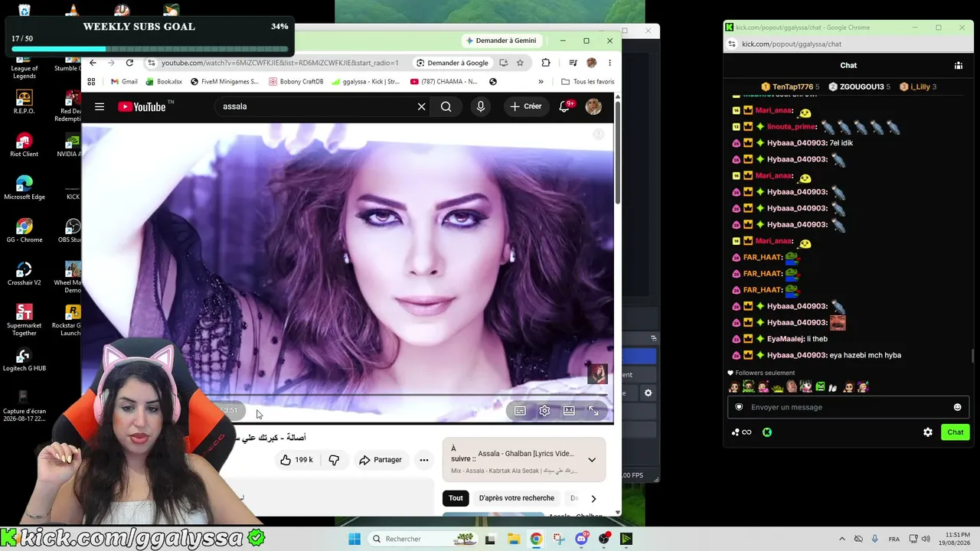Click the YouTube URL address bar
This screenshot has height=551, width=980.
tap(279, 63)
